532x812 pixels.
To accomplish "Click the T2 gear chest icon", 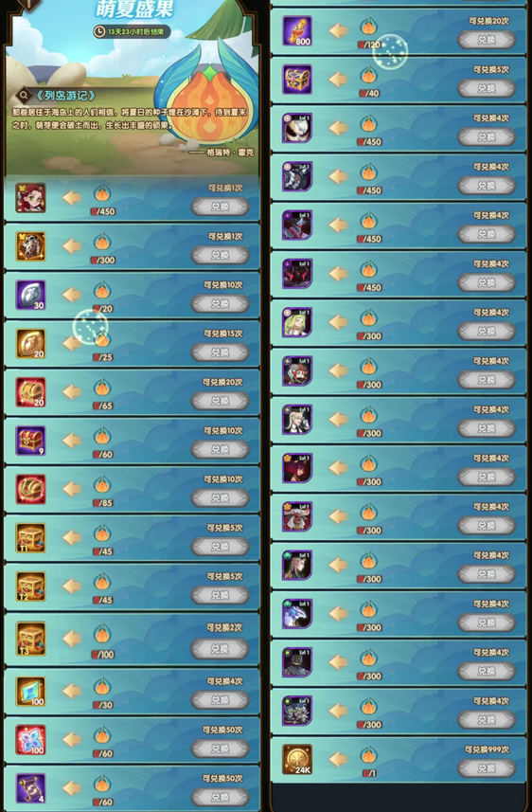I will 30,586.
